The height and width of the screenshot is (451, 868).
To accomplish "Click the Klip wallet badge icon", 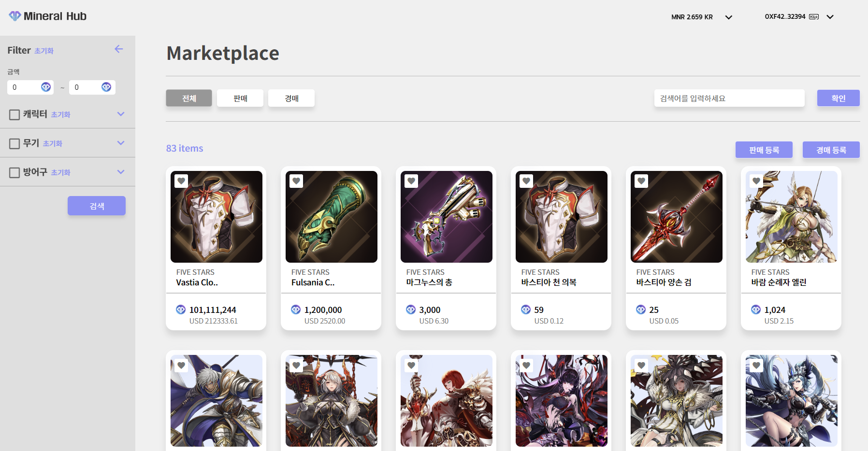I will click(x=814, y=17).
